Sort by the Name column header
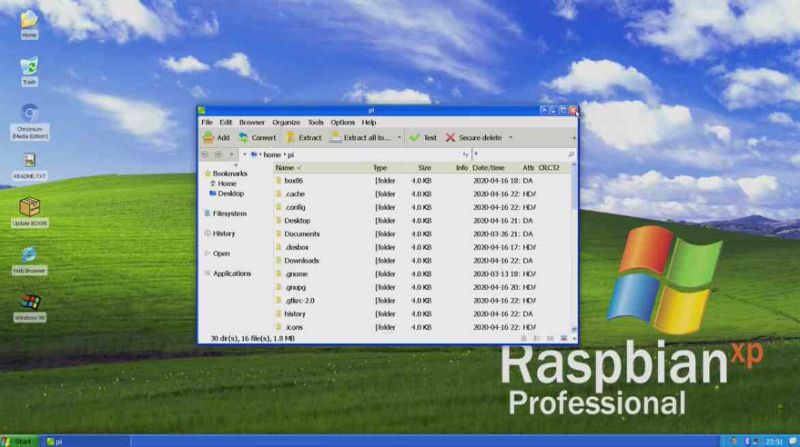Viewport: 800px width, 447px height. tap(322, 168)
